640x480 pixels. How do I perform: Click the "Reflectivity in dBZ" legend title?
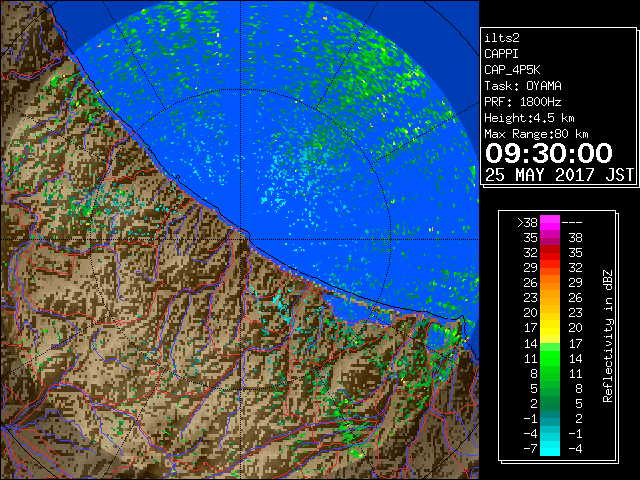tap(608, 336)
